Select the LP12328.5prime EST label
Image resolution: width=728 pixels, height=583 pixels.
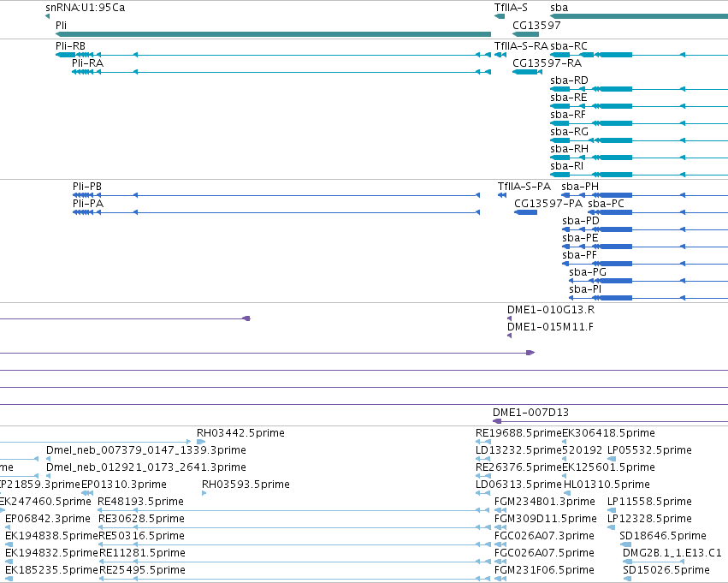point(649,520)
